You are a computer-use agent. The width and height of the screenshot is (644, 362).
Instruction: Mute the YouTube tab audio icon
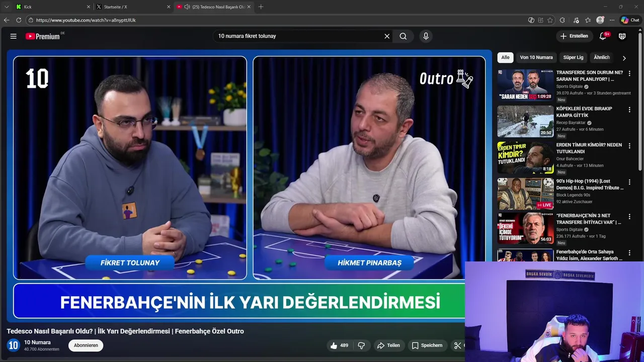click(x=187, y=7)
